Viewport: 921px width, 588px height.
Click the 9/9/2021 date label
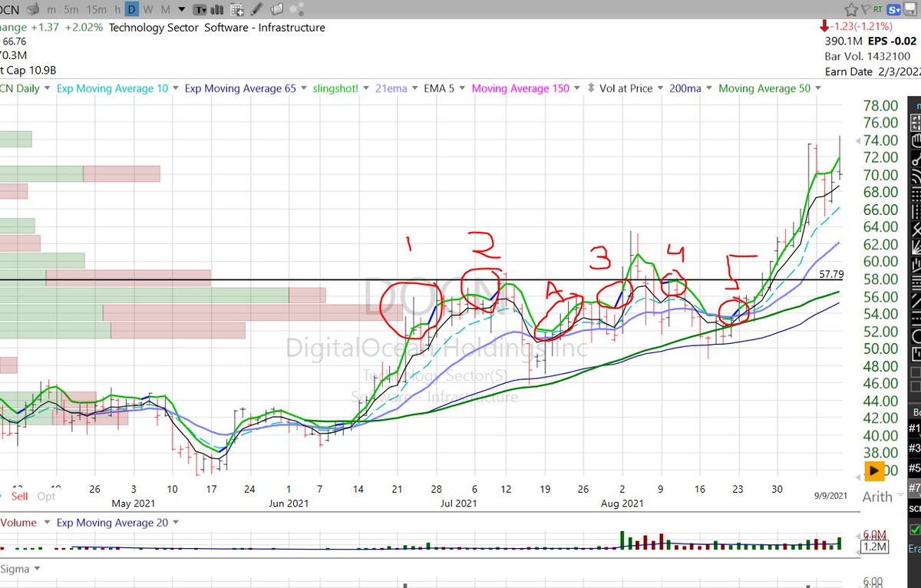(830, 497)
